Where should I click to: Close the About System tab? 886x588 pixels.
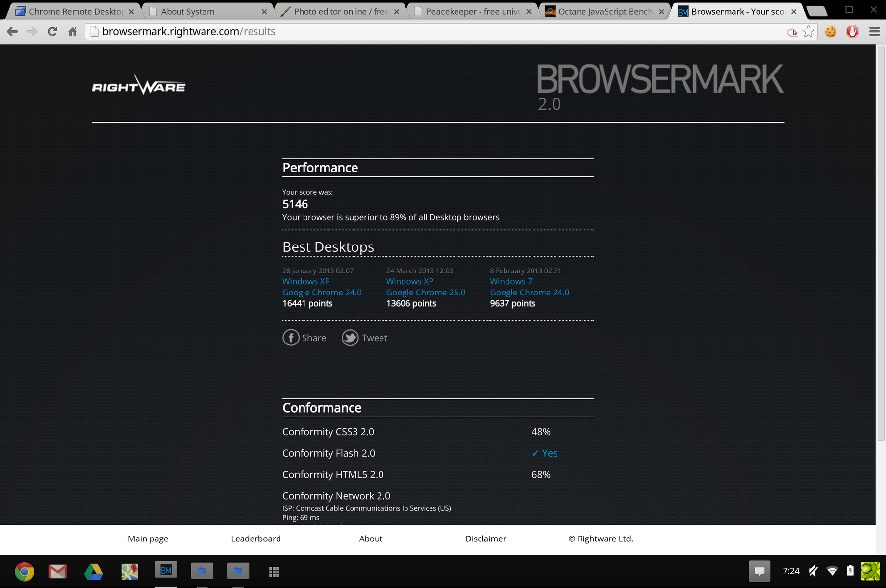(x=264, y=12)
